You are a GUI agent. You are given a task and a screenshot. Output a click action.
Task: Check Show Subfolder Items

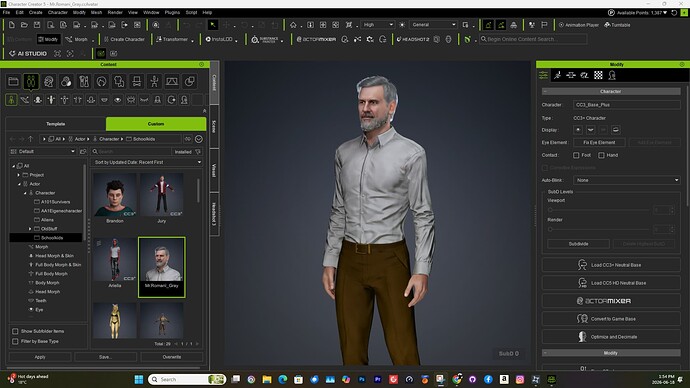15,331
